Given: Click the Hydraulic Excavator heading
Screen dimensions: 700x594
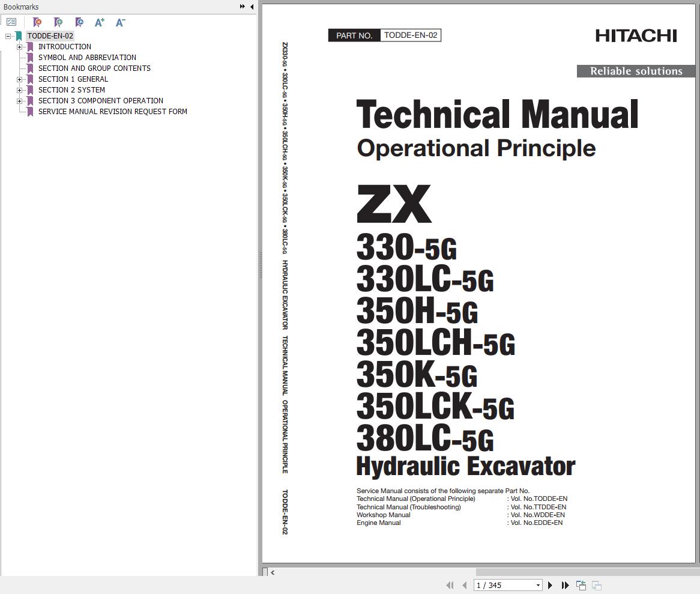Looking at the screenshot, I should tap(466, 466).
